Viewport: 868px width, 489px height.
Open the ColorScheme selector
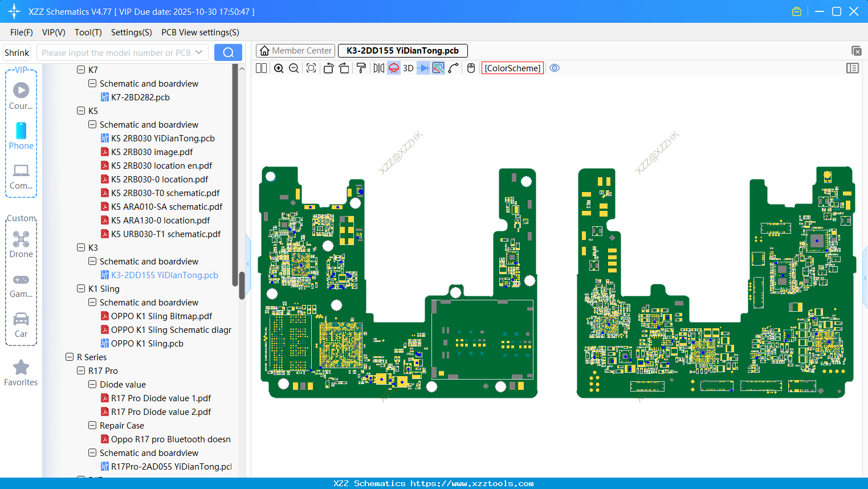pos(512,68)
